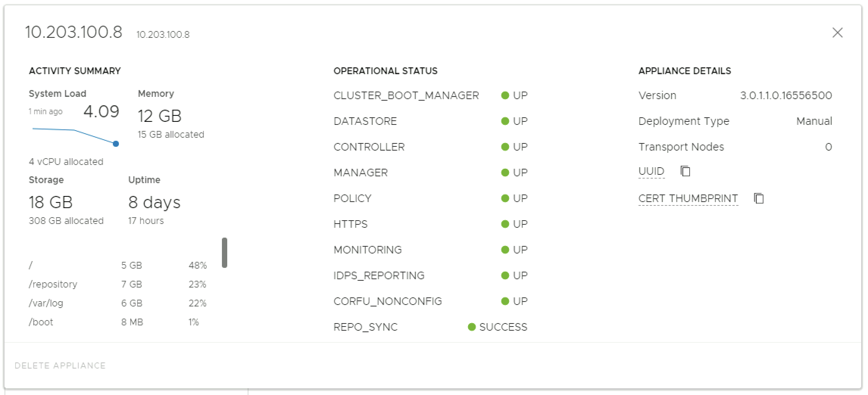
Task: Close the appliance details dialog
Action: (x=837, y=33)
